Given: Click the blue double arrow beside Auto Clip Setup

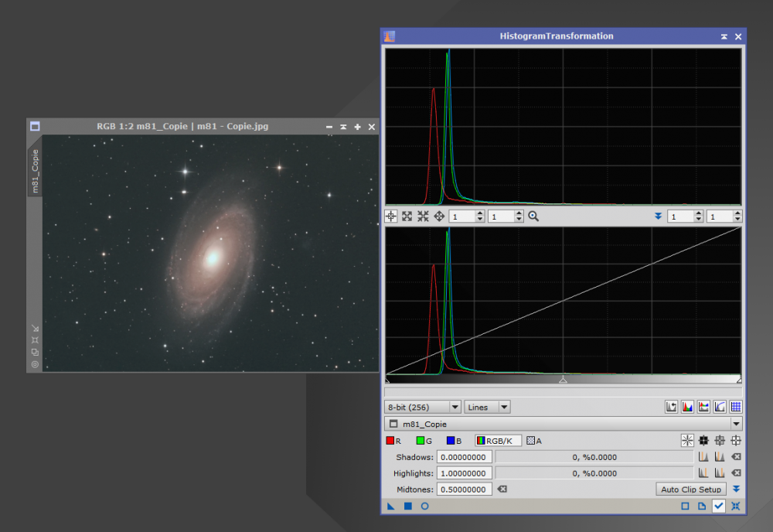Looking at the screenshot, I should [x=736, y=489].
